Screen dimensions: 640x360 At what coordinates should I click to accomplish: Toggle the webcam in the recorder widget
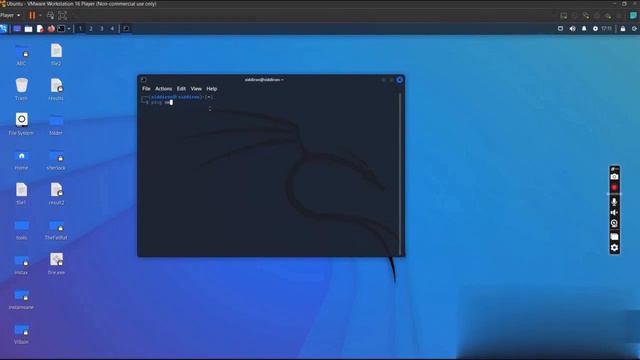click(614, 223)
